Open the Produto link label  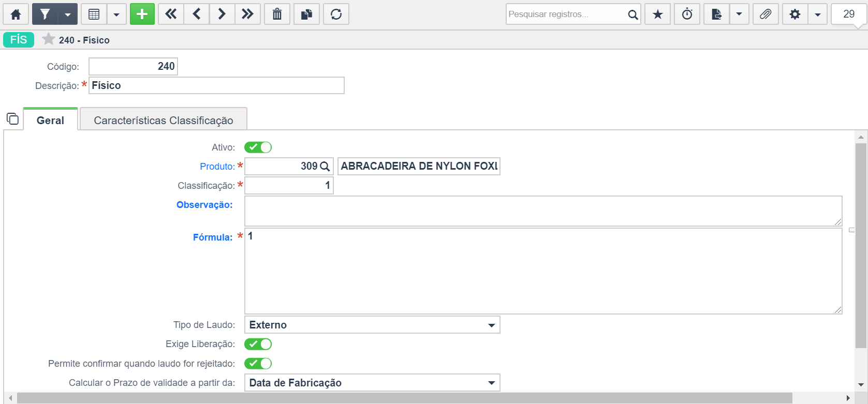[x=217, y=167]
